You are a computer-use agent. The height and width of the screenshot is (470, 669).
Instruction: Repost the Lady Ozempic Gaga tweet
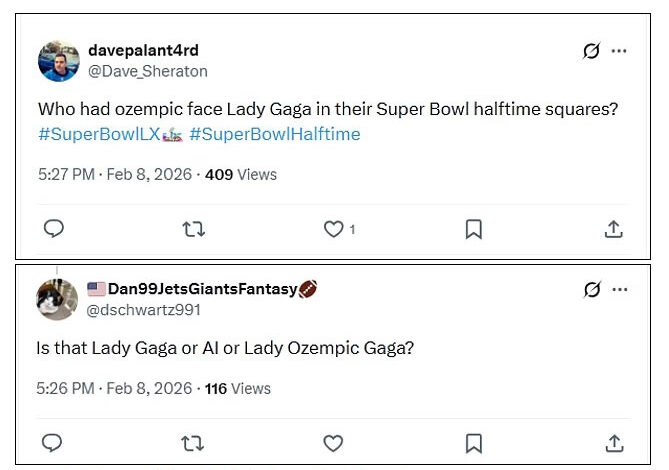193,442
